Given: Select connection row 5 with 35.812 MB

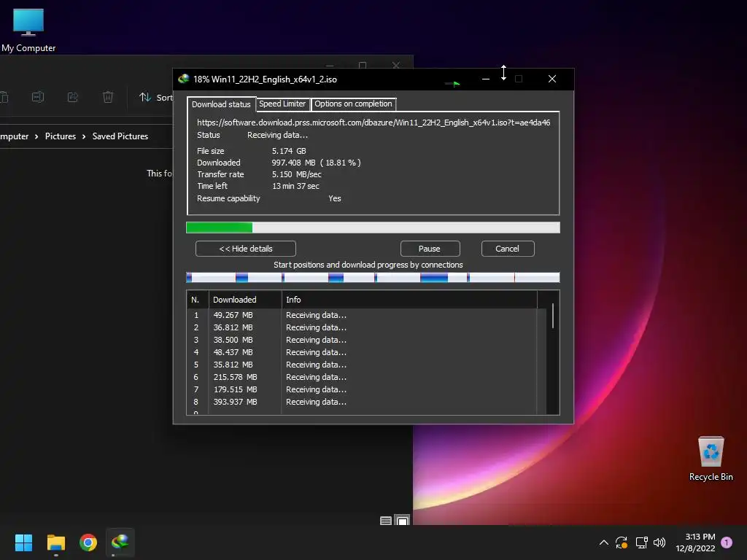Looking at the screenshot, I should tap(366, 365).
